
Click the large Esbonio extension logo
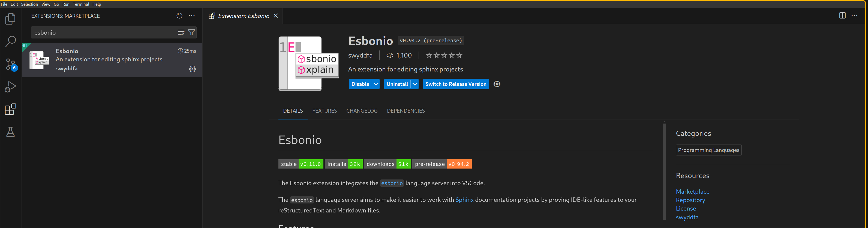coord(308,64)
